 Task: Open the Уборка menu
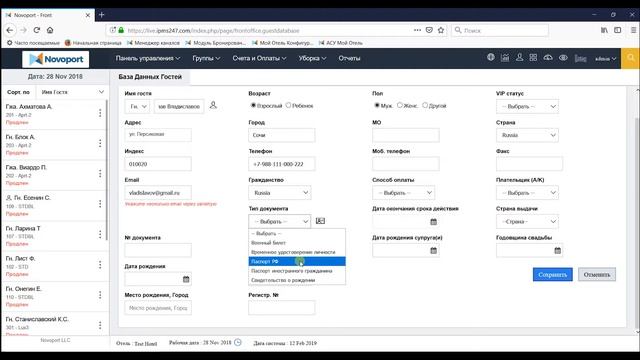[x=312, y=58]
